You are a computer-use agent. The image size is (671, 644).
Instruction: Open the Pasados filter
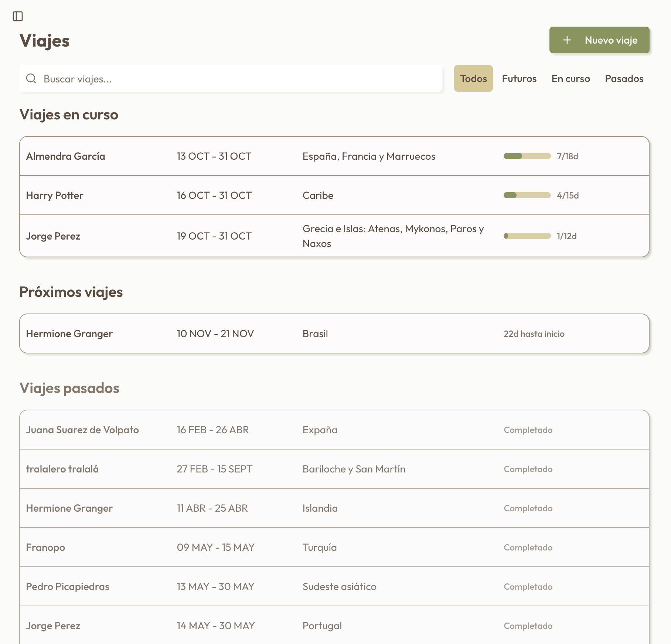pyautogui.click(x=624, y=78)
